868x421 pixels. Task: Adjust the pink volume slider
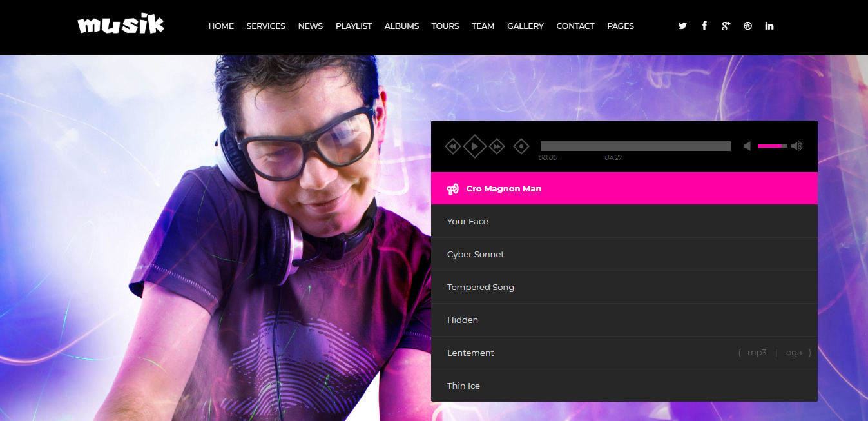click(x=772, y=146)
